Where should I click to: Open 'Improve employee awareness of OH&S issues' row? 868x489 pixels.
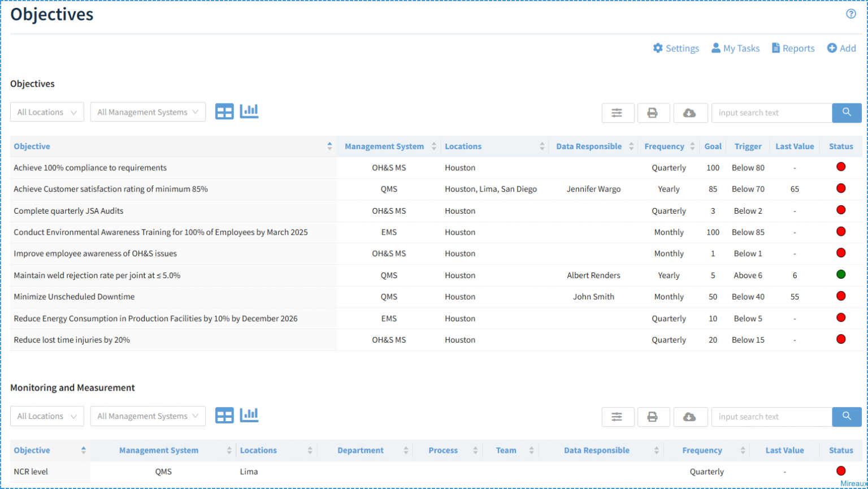[95, 254]
